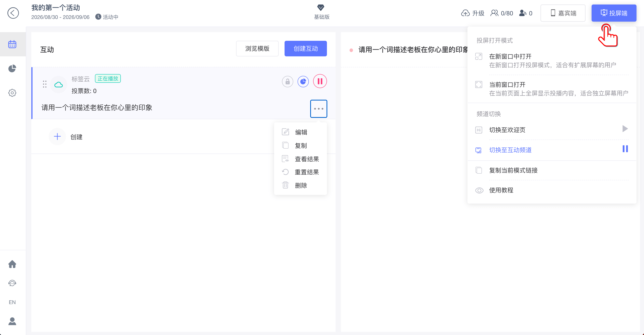Click the 互动 panel heading

pyautogui.click(x=47, y=49)
